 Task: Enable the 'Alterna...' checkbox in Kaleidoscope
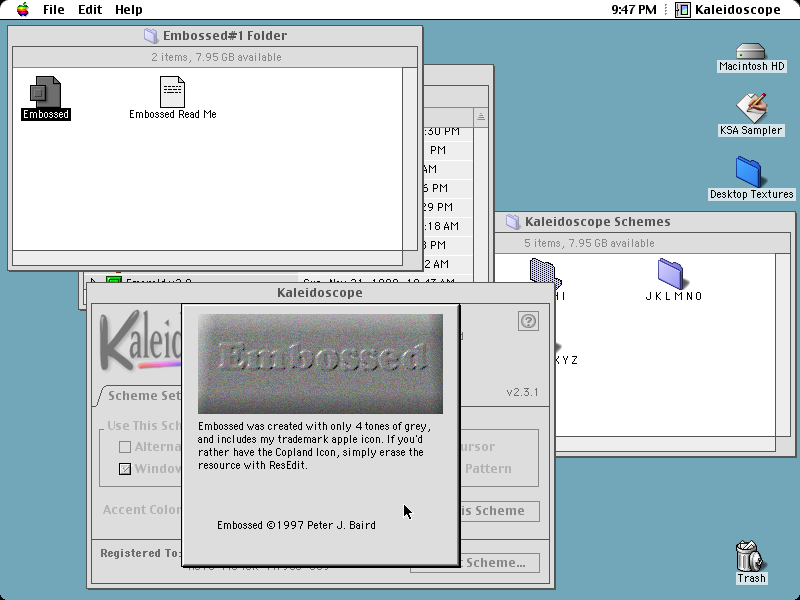click(x=125, y=447)
